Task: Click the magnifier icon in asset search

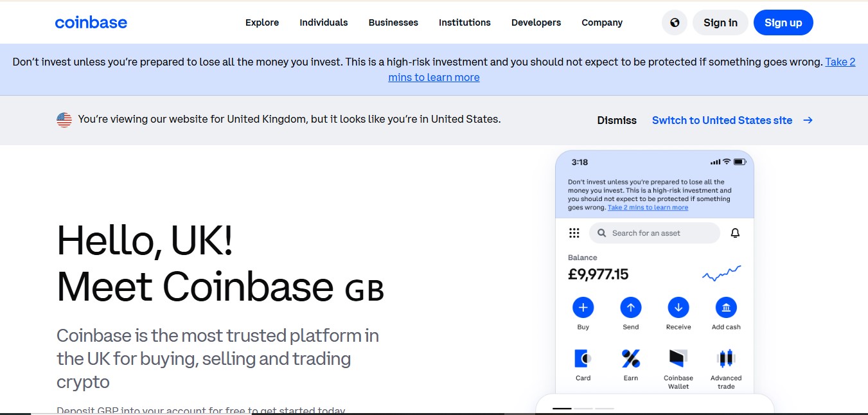Action: point(602,233)
